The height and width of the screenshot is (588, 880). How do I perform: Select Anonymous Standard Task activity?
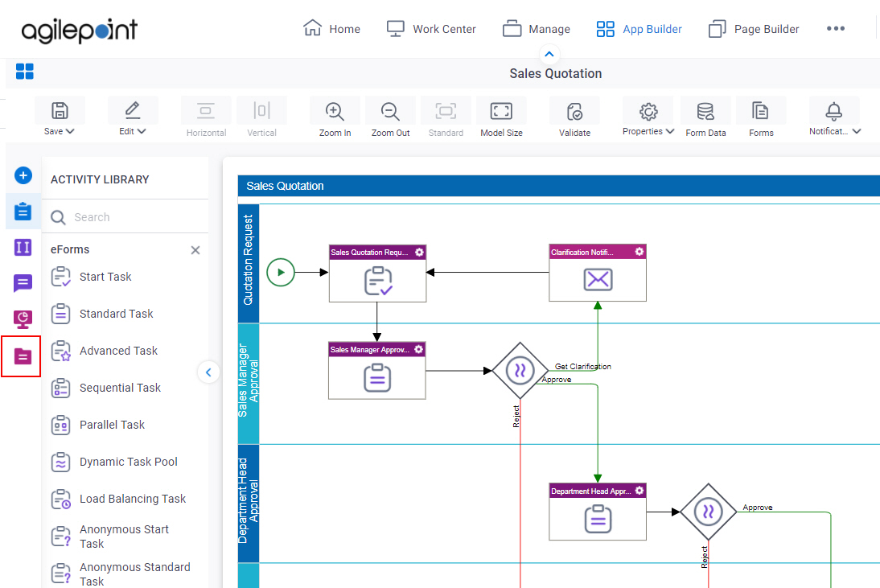tap(121, 574)
